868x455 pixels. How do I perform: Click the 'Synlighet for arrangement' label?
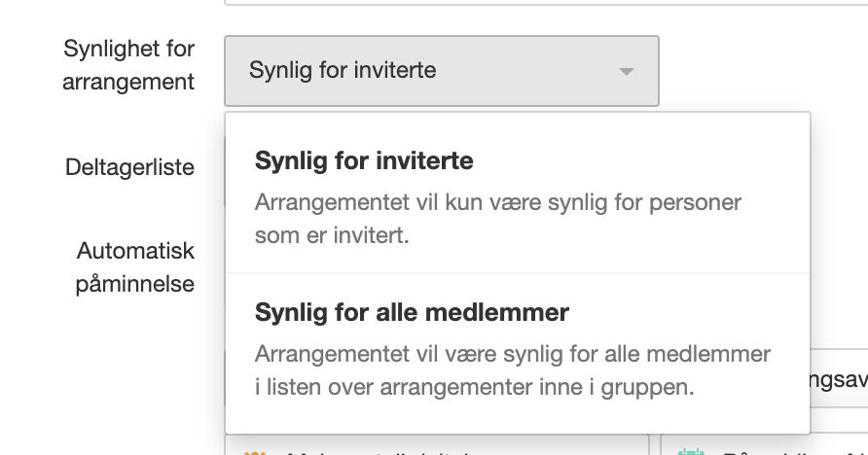(x=128, y=65)
